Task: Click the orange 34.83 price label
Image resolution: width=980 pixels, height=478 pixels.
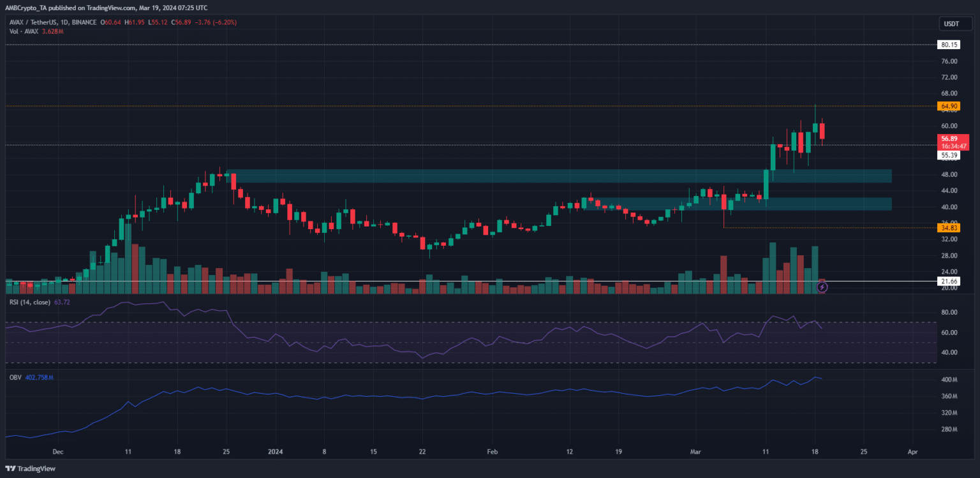Action: (949, 228)
